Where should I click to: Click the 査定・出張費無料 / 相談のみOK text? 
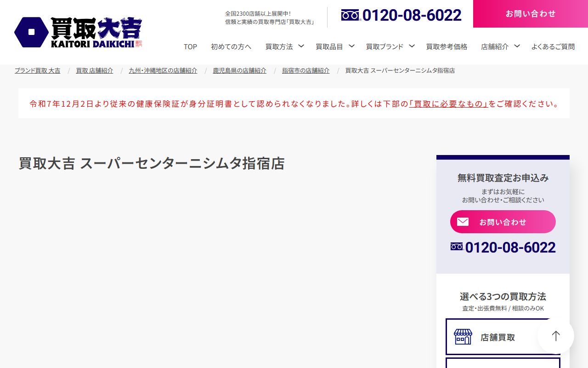(503, 308)
